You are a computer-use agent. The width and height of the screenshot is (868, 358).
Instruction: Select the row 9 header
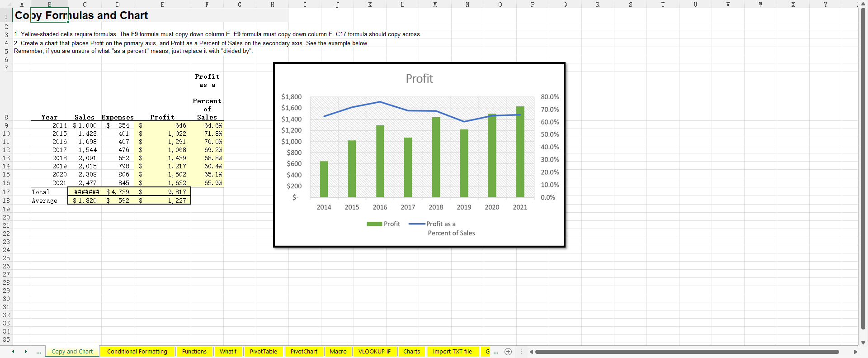pos(6,125)
